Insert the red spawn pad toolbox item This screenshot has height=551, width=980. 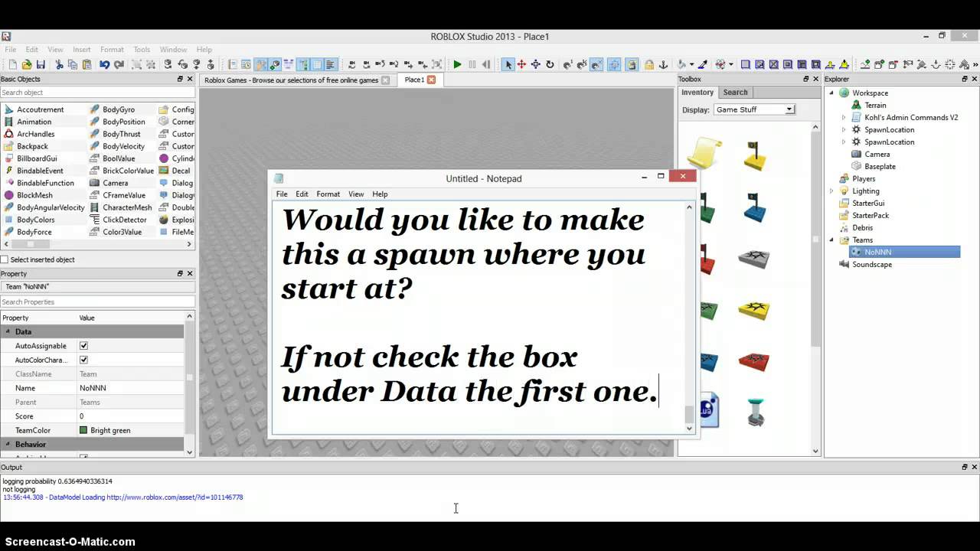(754, 360)
